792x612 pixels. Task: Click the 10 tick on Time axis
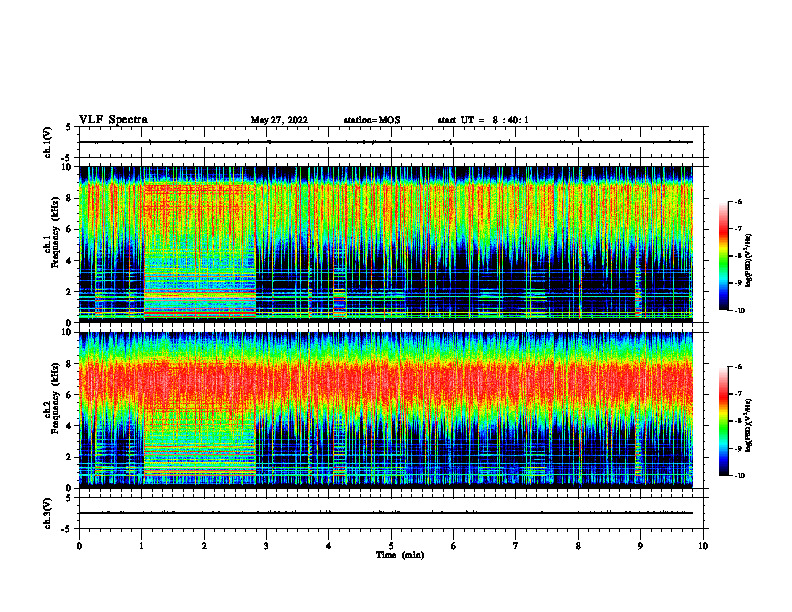click(703, 546)
